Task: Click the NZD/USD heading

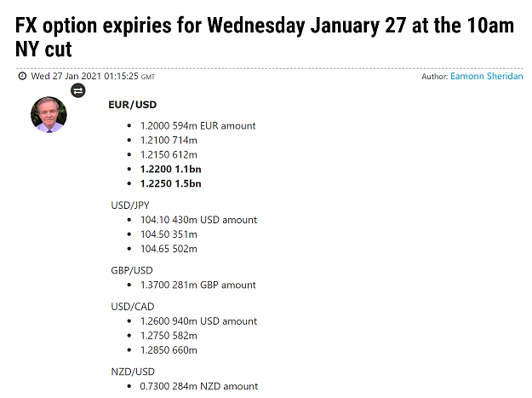Action: 133,372
